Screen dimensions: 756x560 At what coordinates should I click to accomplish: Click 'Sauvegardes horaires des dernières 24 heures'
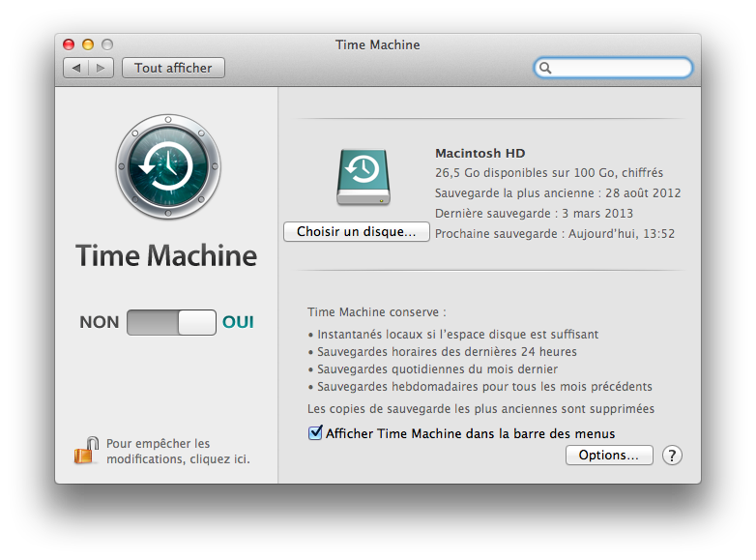point(447,352)
